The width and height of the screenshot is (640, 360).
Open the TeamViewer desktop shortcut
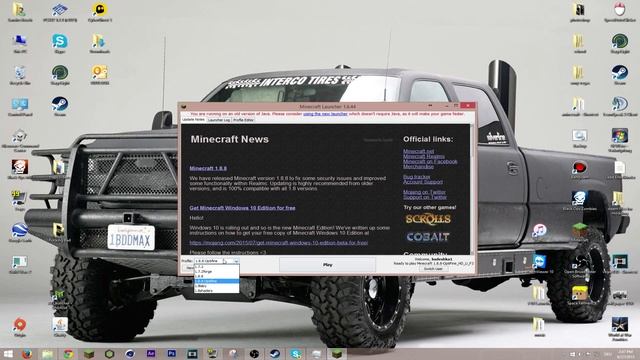(540, 263)
